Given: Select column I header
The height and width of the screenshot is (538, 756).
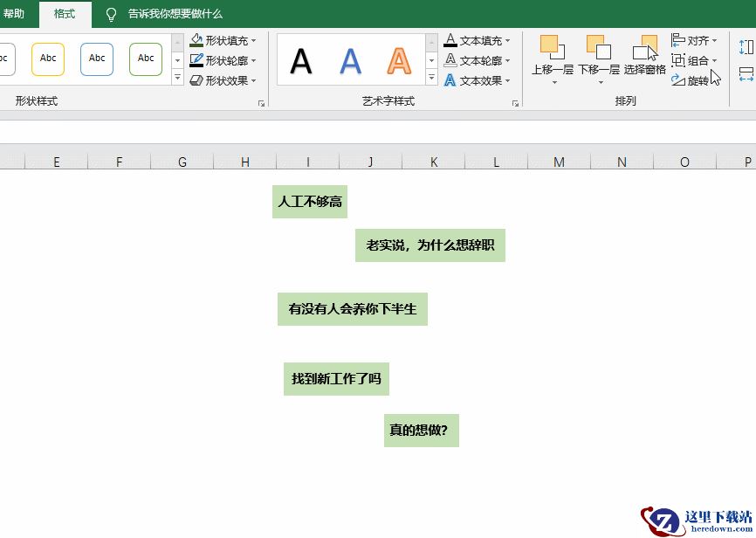Looking at the screenshot, I should click(x=307, y=162).
